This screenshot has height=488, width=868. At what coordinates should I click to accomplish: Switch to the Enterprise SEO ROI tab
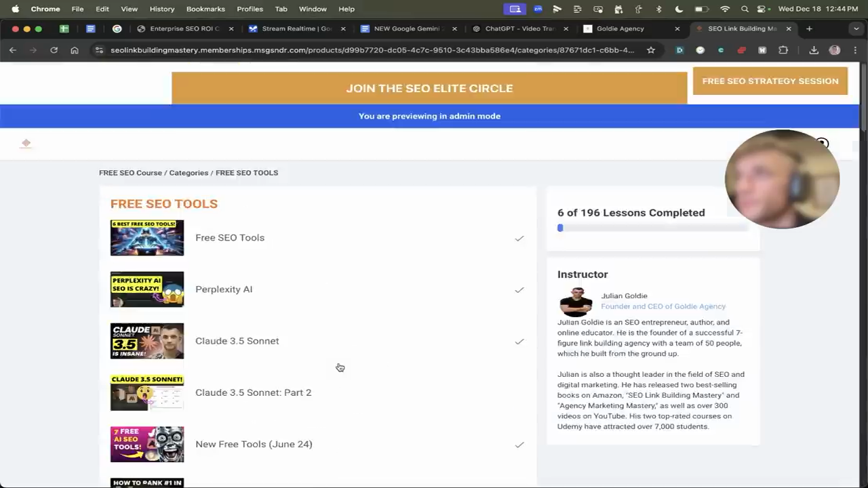(x=184, y=28)
